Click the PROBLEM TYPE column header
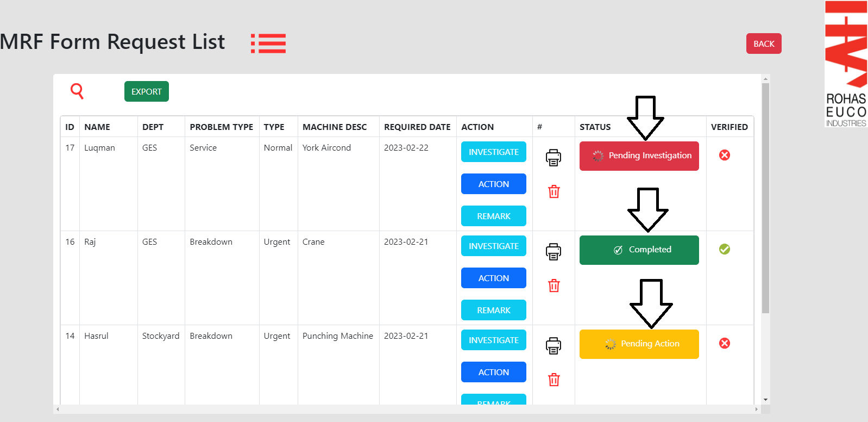This screenshot has height=422, width=868. 222,127
